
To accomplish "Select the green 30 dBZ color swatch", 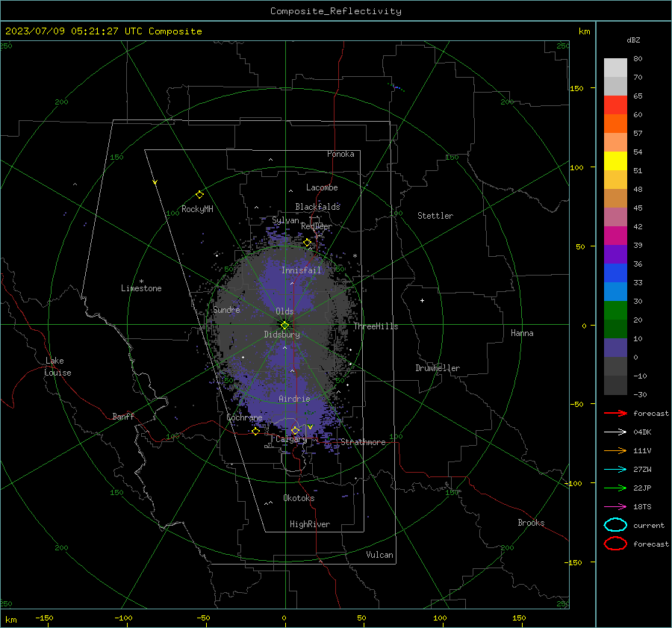I will click(x=615, y=310).
